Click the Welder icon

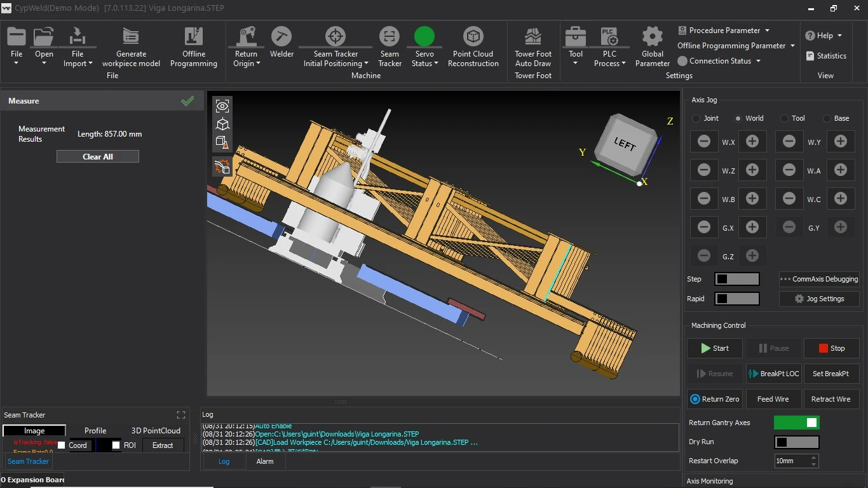281,36
